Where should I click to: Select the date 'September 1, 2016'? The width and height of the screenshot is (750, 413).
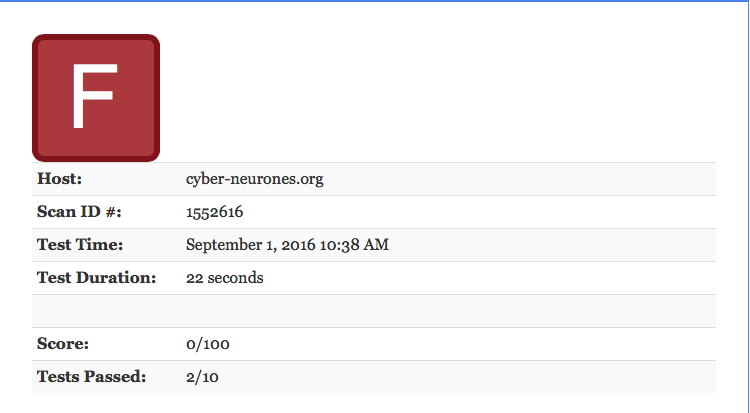click(x=251, y=246)
